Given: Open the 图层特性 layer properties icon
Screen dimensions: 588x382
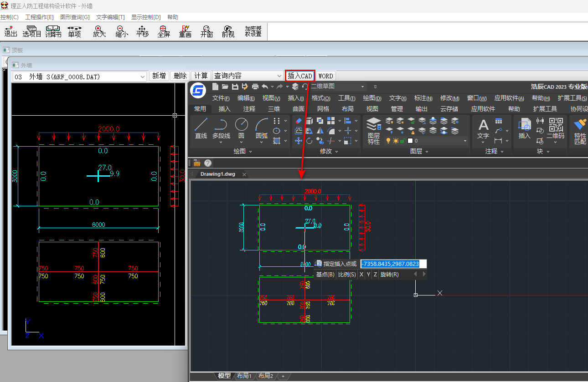Looking at the screenshot, I should (x=374, y=130).
